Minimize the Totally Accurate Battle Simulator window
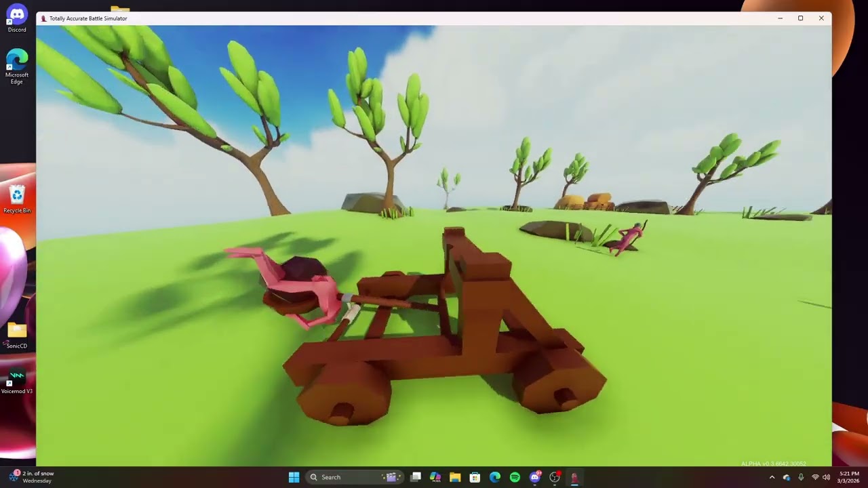The width and height of the screenshot is (868, 488). coord(780,18)
